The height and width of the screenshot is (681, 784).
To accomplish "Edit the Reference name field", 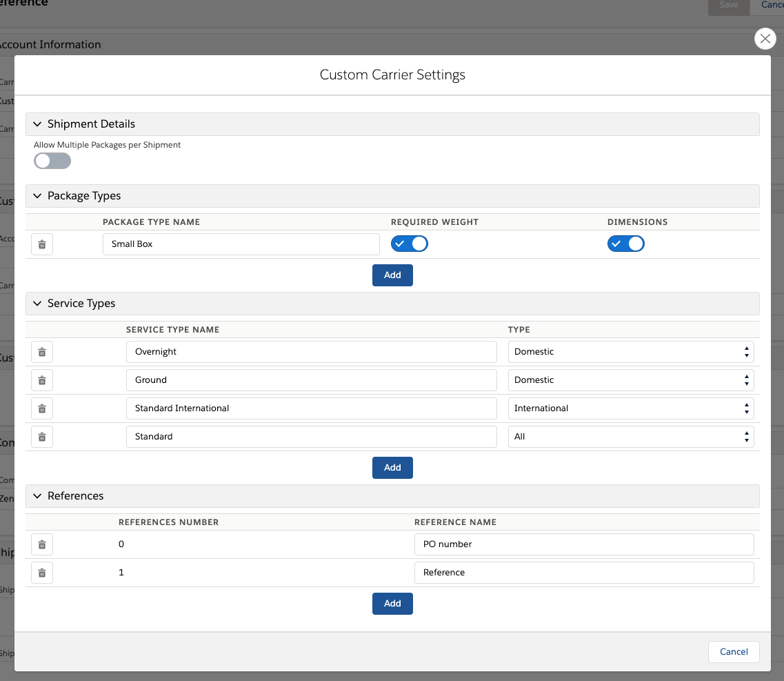I will (x=584, y=573).
